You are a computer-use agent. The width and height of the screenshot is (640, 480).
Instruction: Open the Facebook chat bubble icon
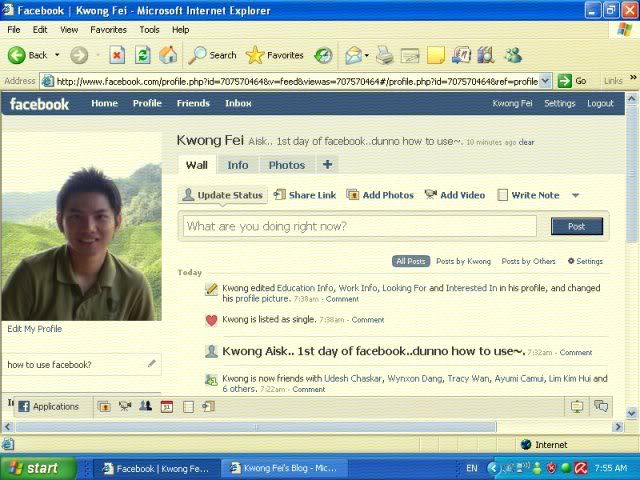(601, 406)
